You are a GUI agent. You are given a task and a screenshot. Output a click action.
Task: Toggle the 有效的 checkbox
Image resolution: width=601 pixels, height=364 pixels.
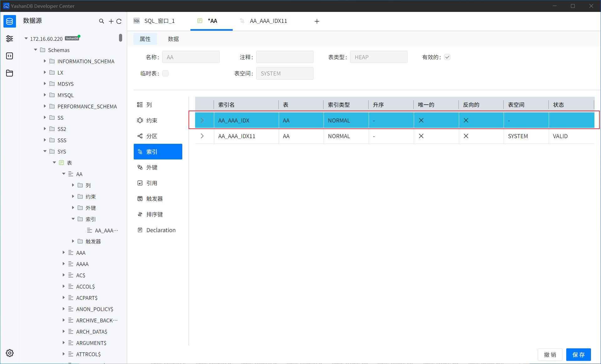pos(447,57)
